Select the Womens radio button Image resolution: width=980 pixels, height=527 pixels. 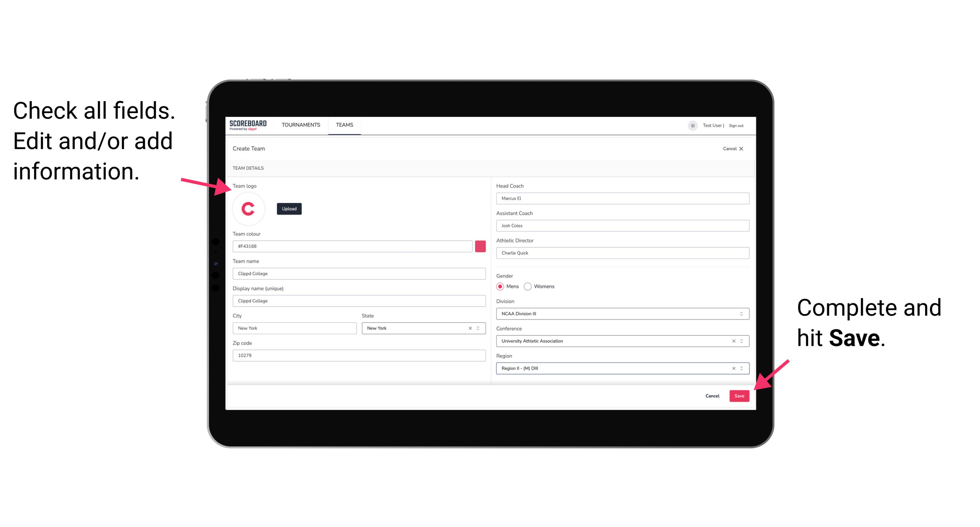(x=529, y=286)
